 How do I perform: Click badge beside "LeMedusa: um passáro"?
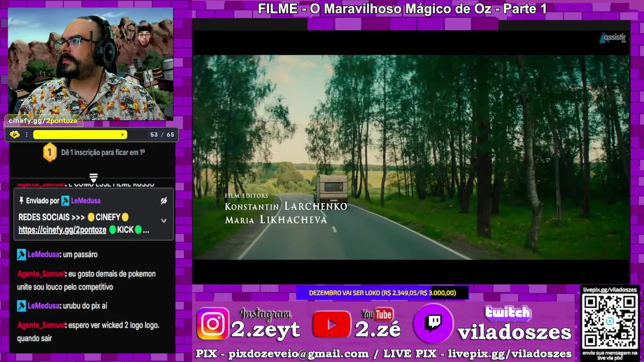click(x=21, y=254)
